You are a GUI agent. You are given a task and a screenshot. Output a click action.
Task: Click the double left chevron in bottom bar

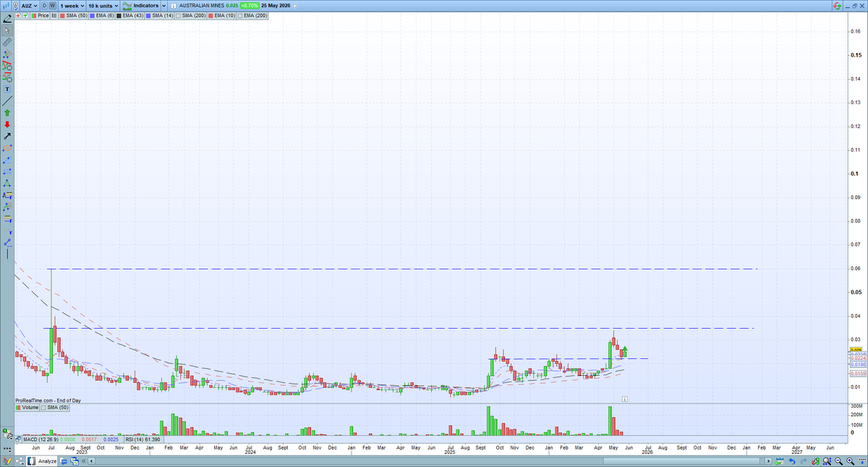83,461
